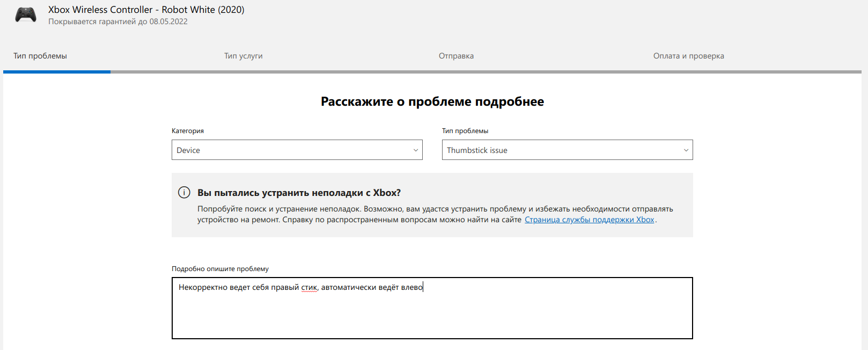Click the underlined misspelled word стик
The height and width of the screenshot is (350, 868).
click(x=309, y=288)
